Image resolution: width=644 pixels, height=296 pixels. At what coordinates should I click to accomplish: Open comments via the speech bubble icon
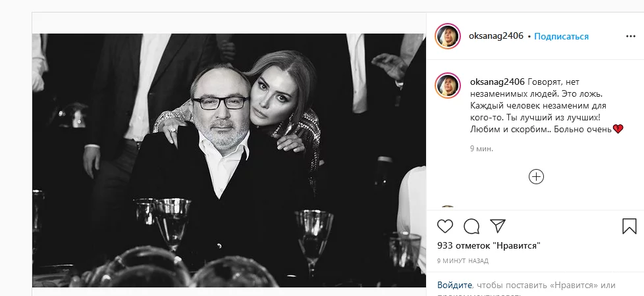coord(471,226)
